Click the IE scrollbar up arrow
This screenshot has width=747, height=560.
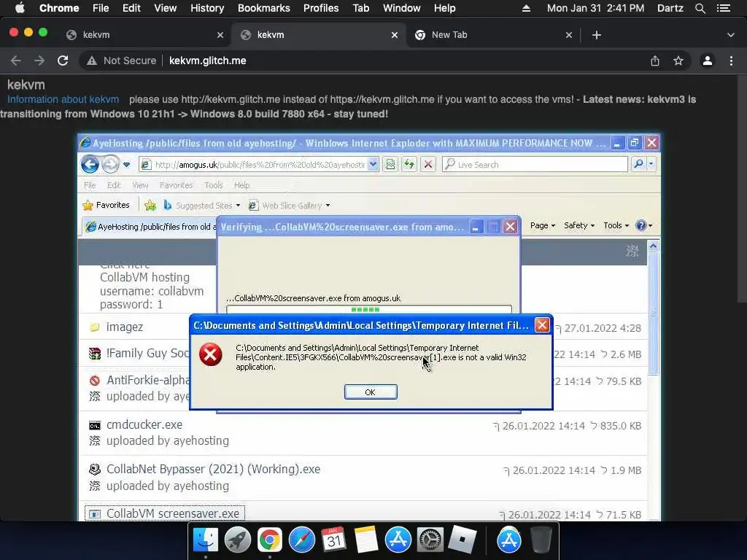click(653, 246)
